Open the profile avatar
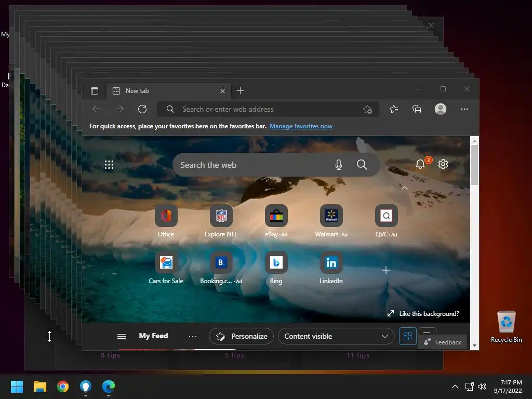Image resolution: width=532 pixels, height=399 pixels. (x=441, y=109)
